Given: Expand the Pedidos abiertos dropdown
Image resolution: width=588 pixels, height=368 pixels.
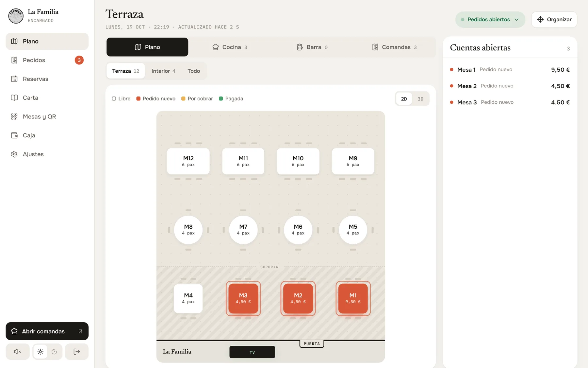Looking at the screenshot, I should [x=490, y=20].
